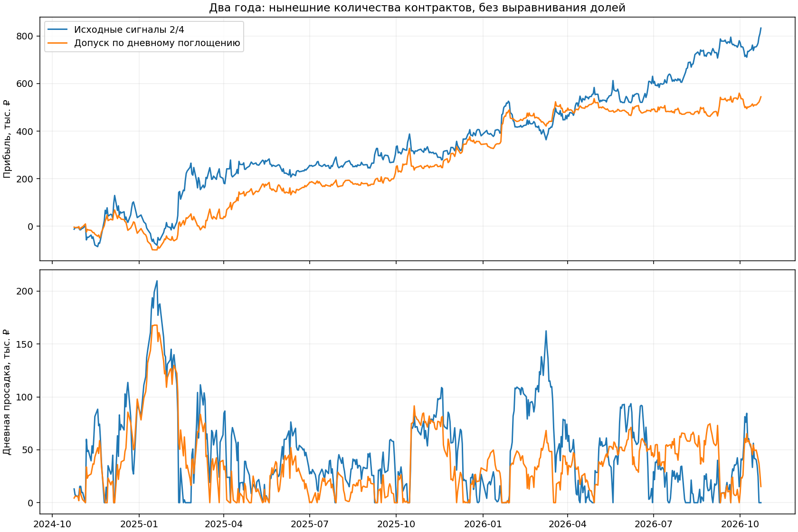
Task: Click the x-axis date '2025-01'
Action: 139,524
